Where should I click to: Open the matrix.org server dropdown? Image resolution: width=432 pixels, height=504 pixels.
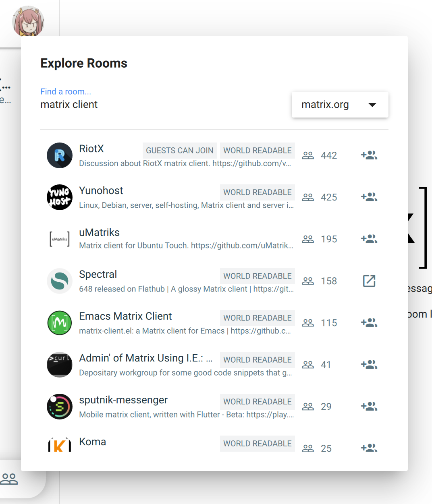pyautogui.click(x=340, y=105)
